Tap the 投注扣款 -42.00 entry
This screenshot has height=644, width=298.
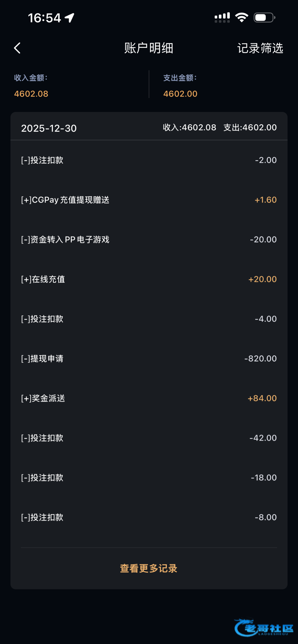click(x=149, y=438)
